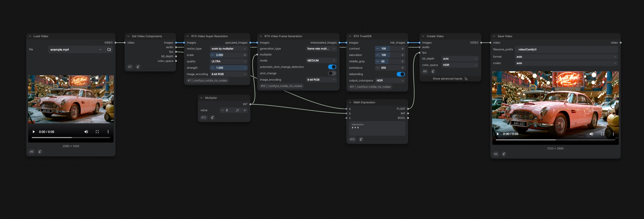Collapse the Get Video Components node
Image resolution: width=644 pixels, height=219 pixels.
(x=128, y=36)
